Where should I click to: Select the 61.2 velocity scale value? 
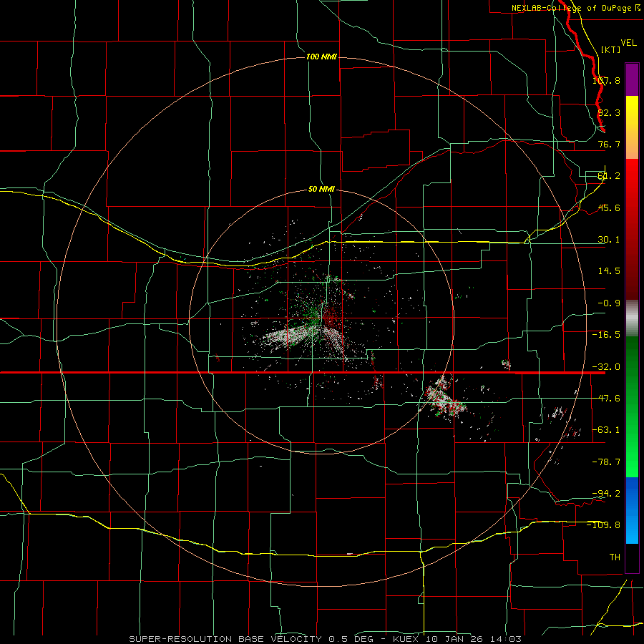click(609, 176)
